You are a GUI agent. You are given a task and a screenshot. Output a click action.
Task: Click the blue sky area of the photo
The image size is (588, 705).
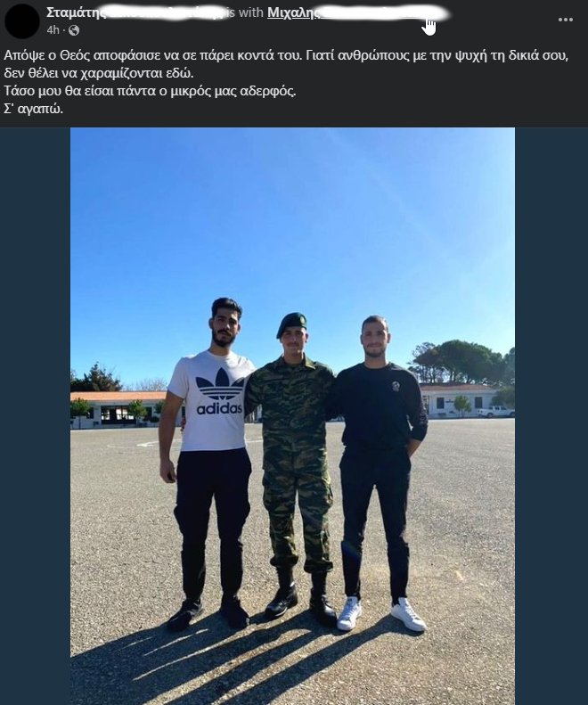click(x=292, y=216)
